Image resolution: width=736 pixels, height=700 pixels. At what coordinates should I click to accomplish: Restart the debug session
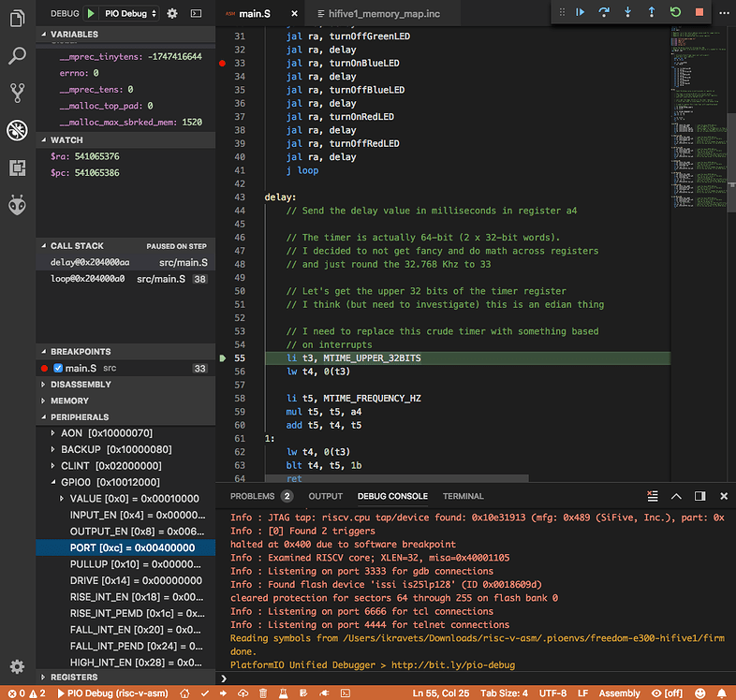coord(675,12)
